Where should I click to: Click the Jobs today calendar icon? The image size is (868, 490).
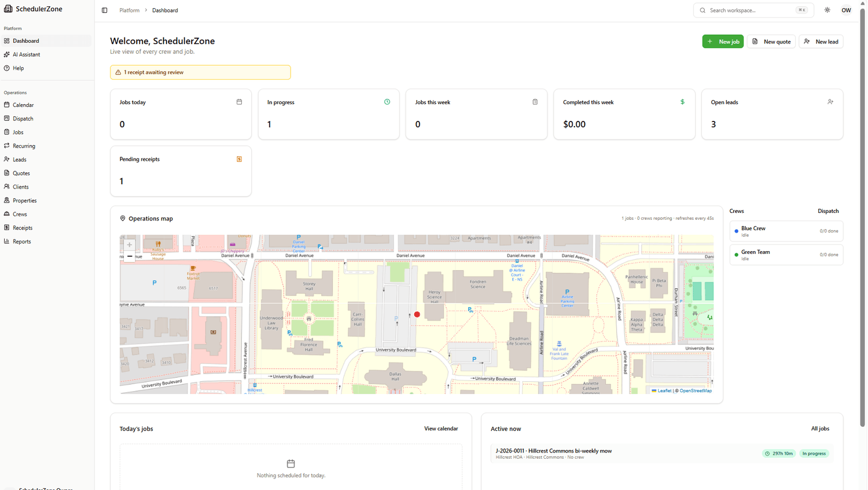pyautogui.click(x=239, y=102)
